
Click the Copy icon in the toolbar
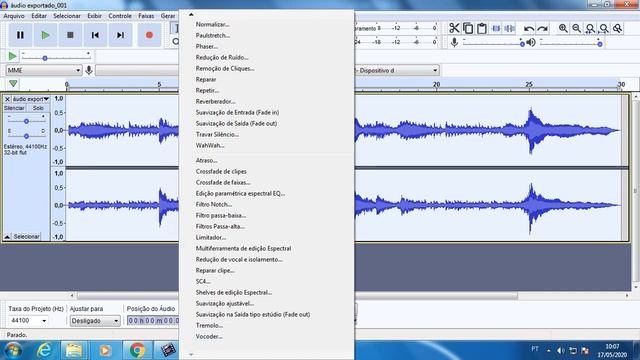coord(468,28)
